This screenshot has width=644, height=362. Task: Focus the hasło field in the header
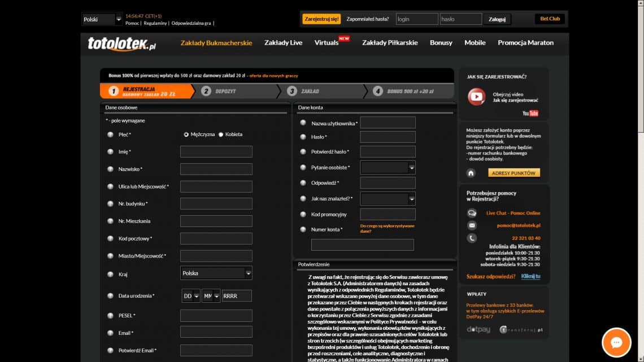(x=461, y=19)
